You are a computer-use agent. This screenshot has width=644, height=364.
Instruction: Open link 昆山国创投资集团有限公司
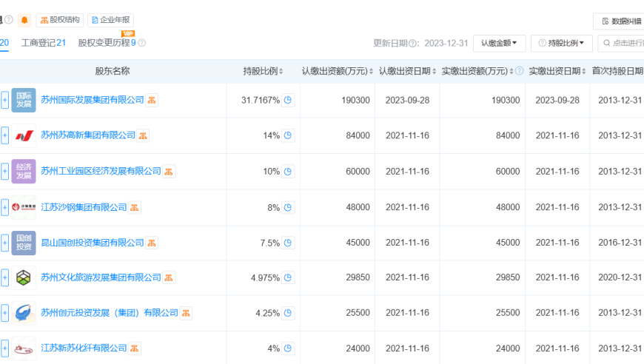(x=93, y=243)
